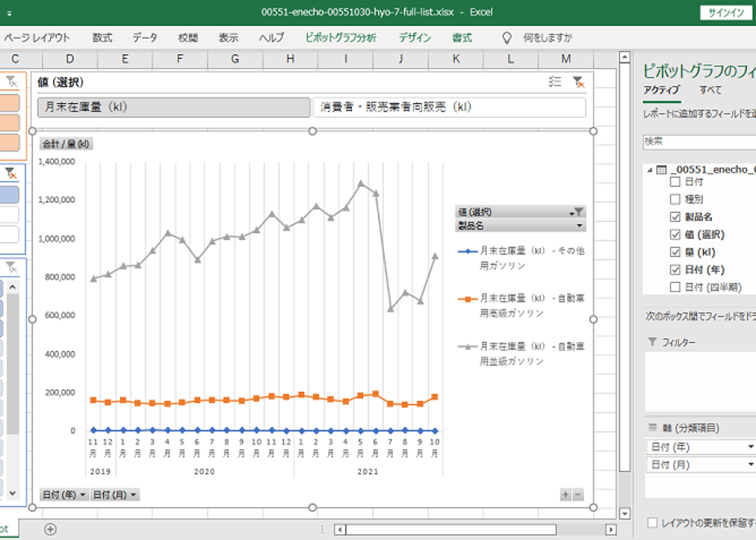Open 書式 ribbon tab

click(x=462, y=38)
